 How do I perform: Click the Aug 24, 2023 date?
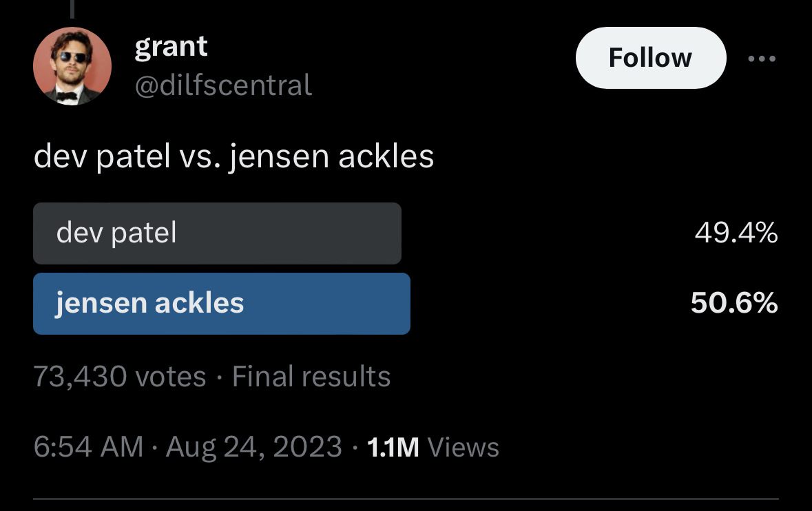(x=254, y=448)
